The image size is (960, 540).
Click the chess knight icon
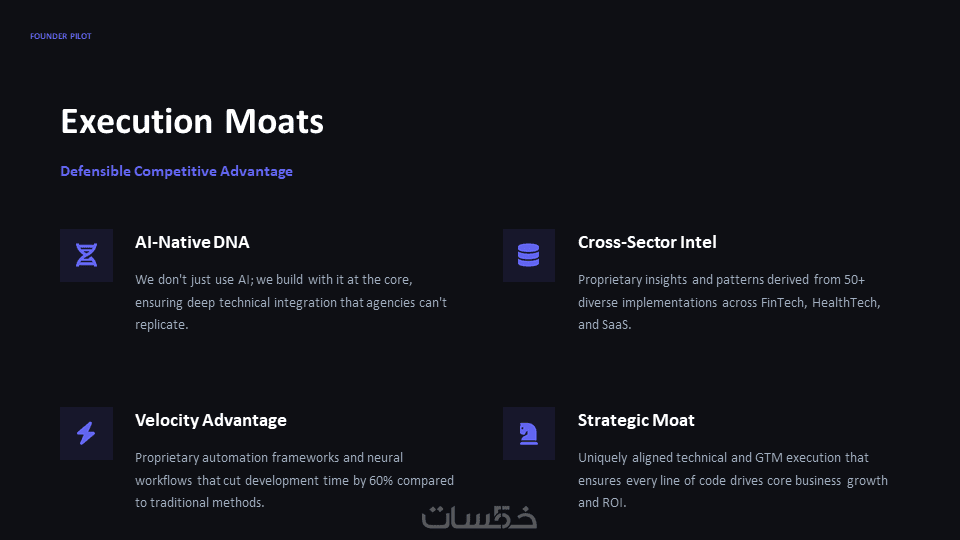point(528,433)
